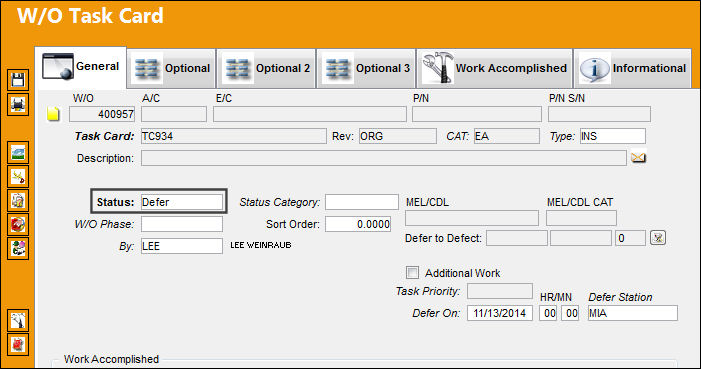Image resolution: width=701 pixels, height=369 pixels.
Task: Click the Save floppy disk icon
Action: 18,81
